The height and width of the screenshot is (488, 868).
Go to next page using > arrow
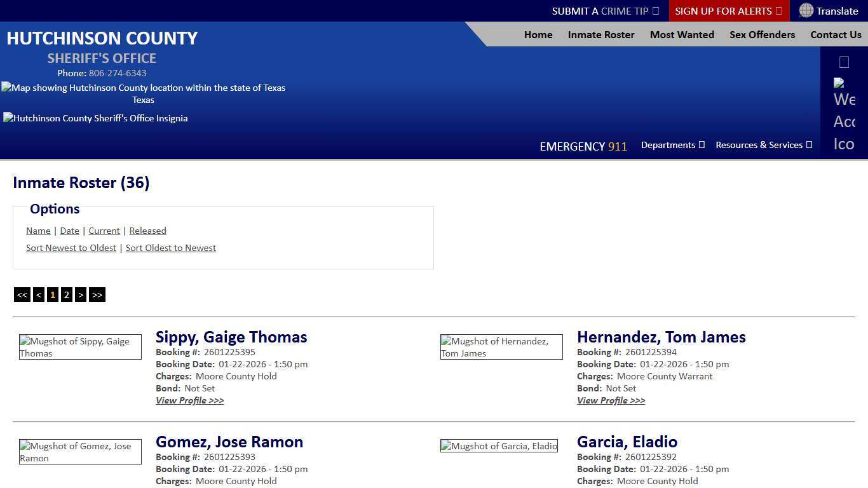81,294
